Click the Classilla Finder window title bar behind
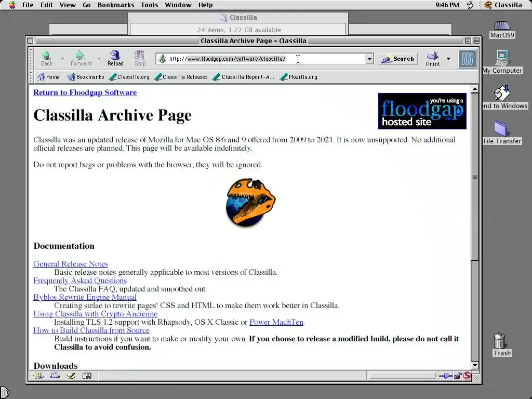Viewport: 532px width, 399px height. (238, 17)
